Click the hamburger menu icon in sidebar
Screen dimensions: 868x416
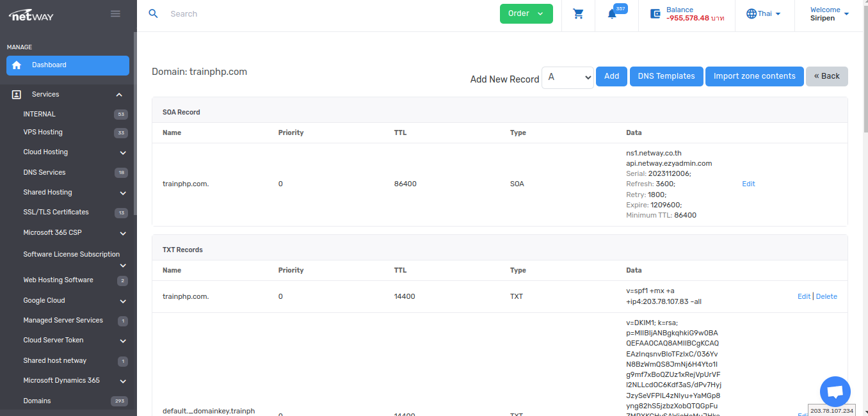coord(115,13)
